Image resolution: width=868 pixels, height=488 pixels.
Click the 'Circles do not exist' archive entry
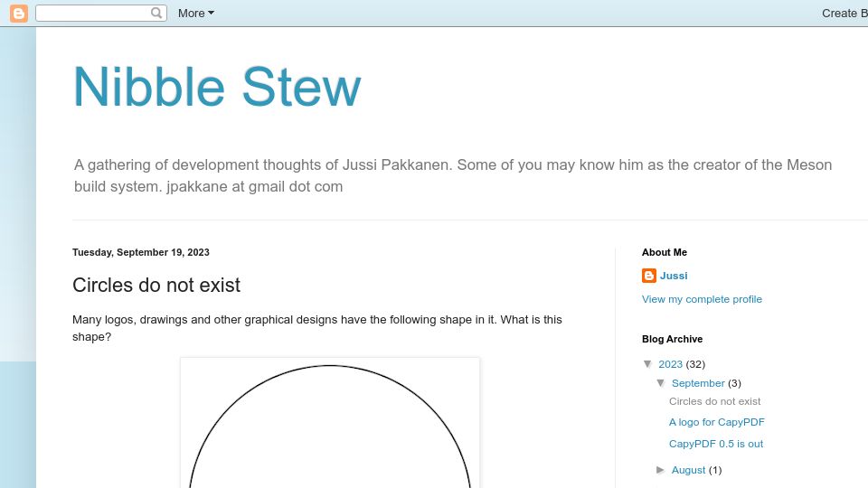coord(714,401)
